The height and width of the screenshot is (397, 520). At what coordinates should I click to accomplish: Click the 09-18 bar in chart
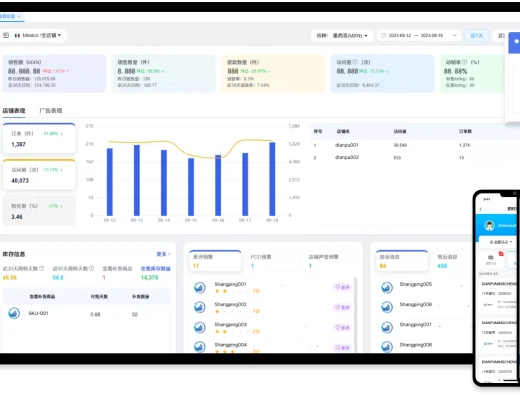[x=272, y=179]
